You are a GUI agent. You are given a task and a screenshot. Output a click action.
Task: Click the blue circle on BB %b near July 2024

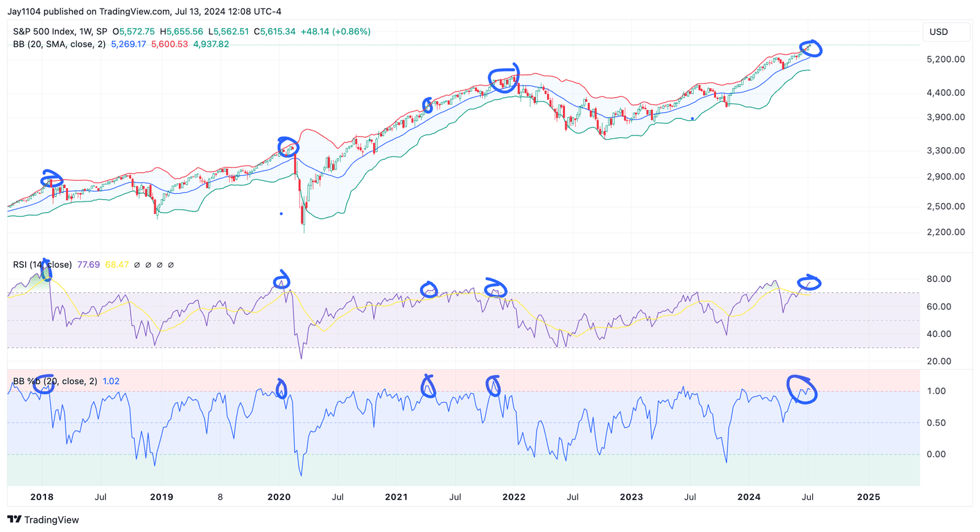802,390
